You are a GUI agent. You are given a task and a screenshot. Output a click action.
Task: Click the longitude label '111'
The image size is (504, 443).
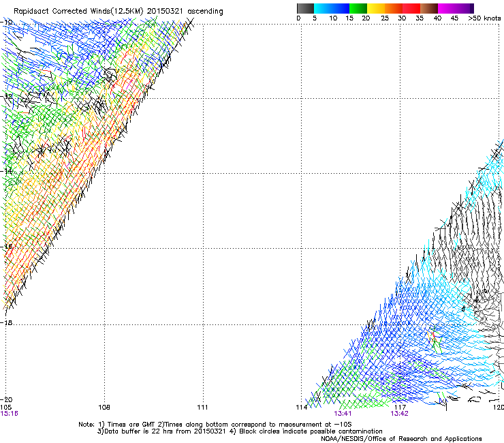click(202, 408)
